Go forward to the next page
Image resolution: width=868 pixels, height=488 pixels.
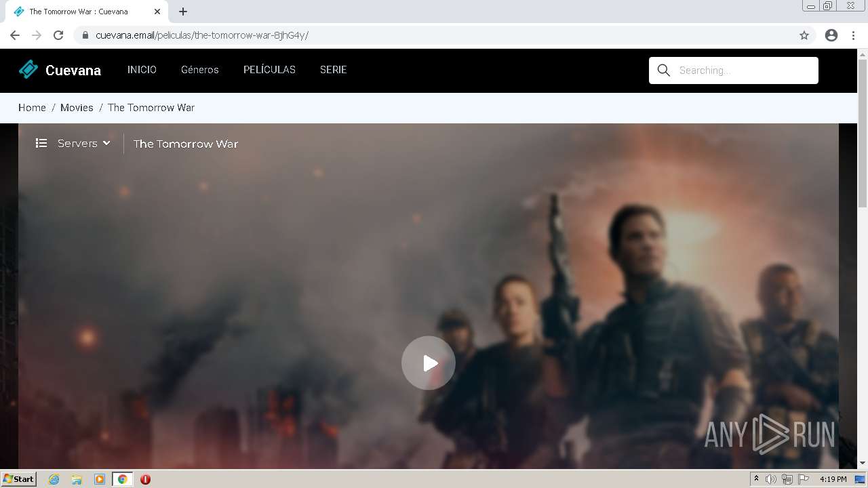coord(37,35)
